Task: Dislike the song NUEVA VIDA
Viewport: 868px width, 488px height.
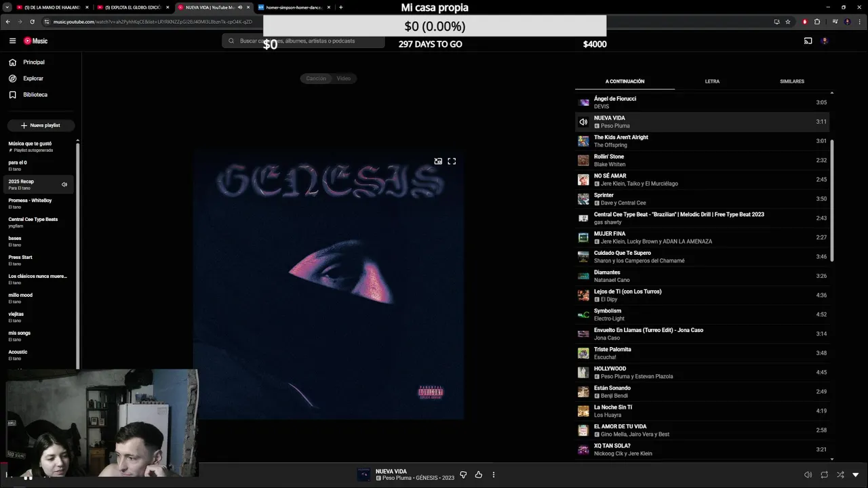Action: point(463,475)
